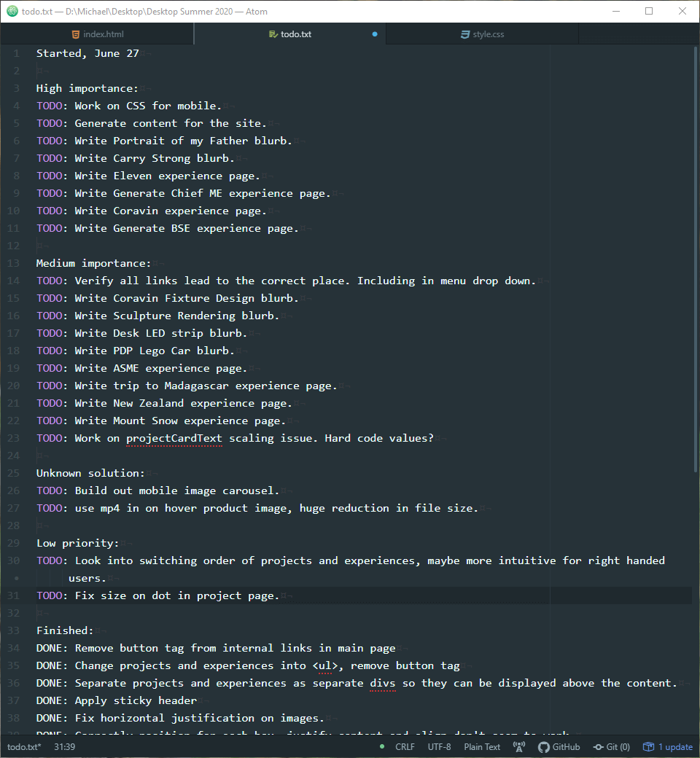Click the Atom logo in title bar

(12, 11)
